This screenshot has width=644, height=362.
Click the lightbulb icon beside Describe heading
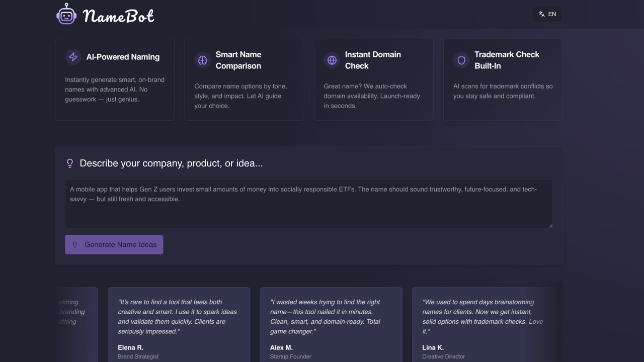pyautogui.click(x=70, y=163)
